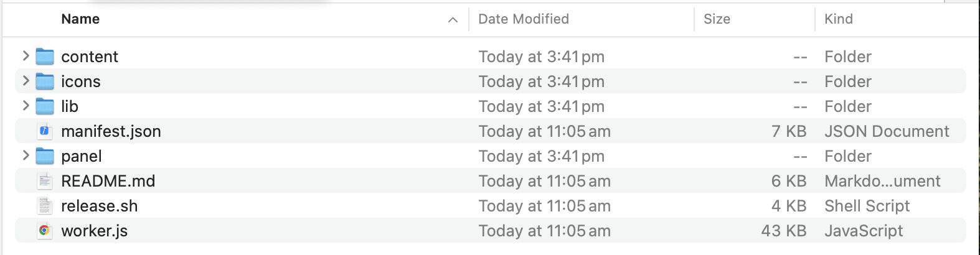
Task: Click the panel folder icon
Action: pyautogui.click(x=45, y=156)
